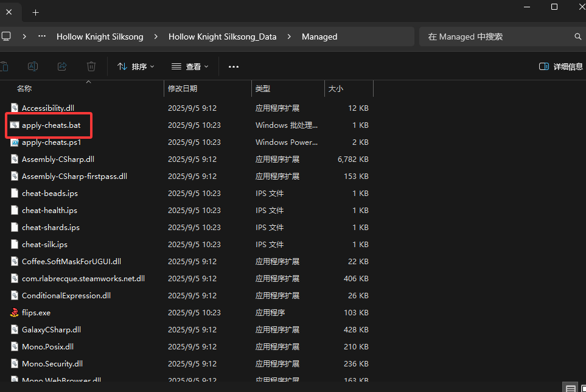The image size is (586, 392).
Task: Open the 查看 view dropdown
Action: 190,66
